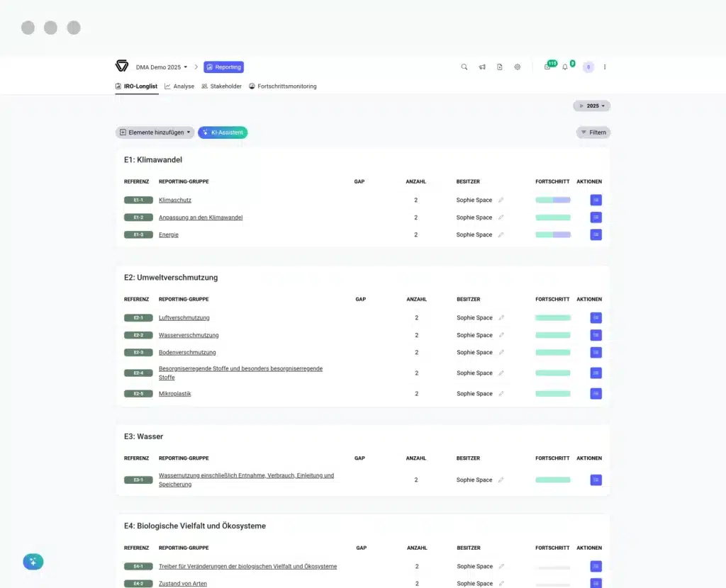Click the Energie progress bar
Screen dimensions: 726x588
553,234
